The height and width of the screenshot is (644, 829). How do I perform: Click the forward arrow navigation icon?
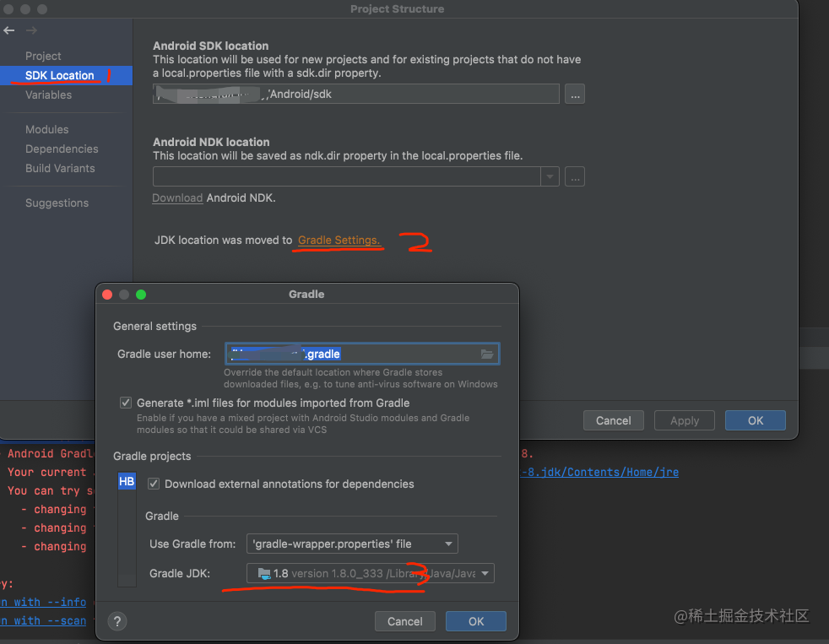pyautogui.click(x=32, y=30)
